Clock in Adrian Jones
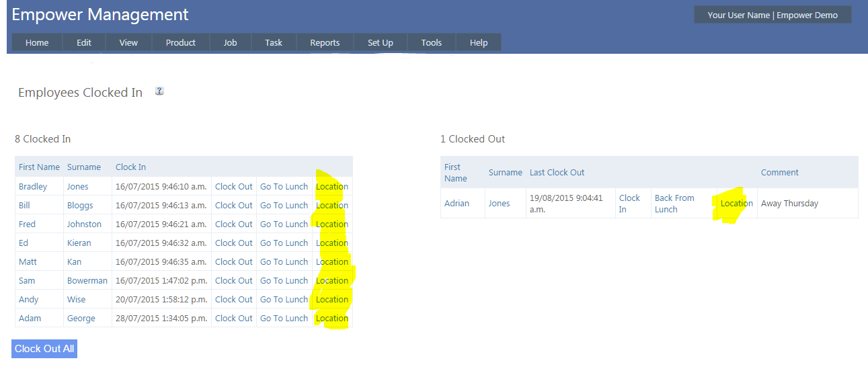The image size is (868, 375). [629, 204]
